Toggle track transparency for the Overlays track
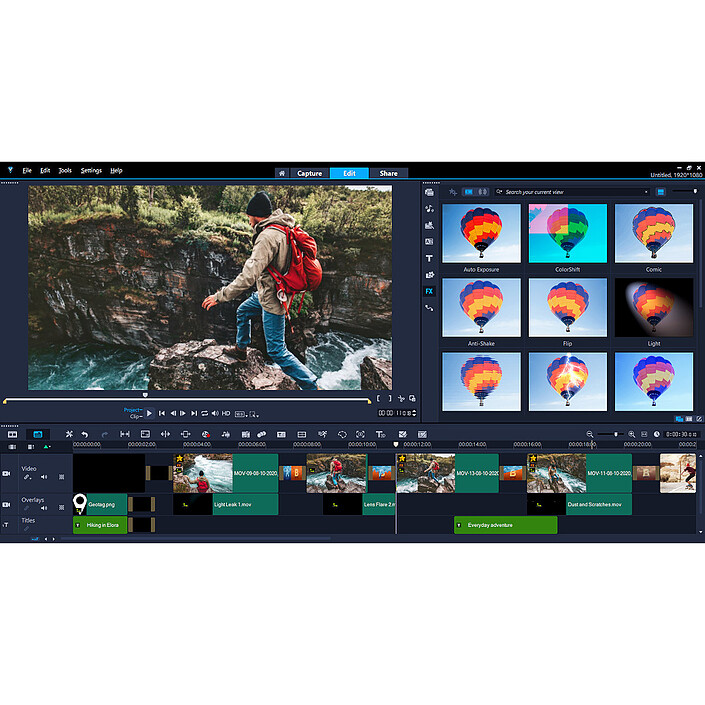The height and width of the screenshot is (705, 705). [62, 508]
